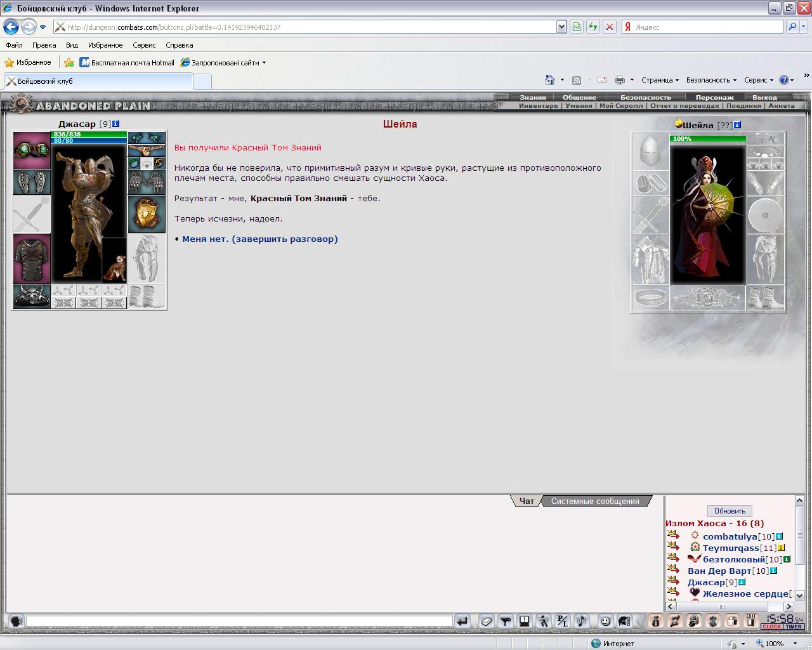
Task: Click the Шейла character portrait
Action: [x=707, y=214]
